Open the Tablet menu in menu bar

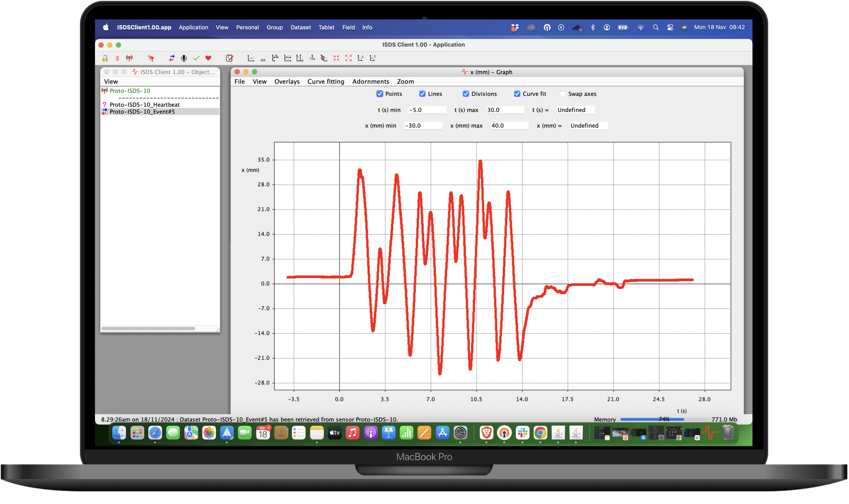pyautogui.click(x=326, y=28)
